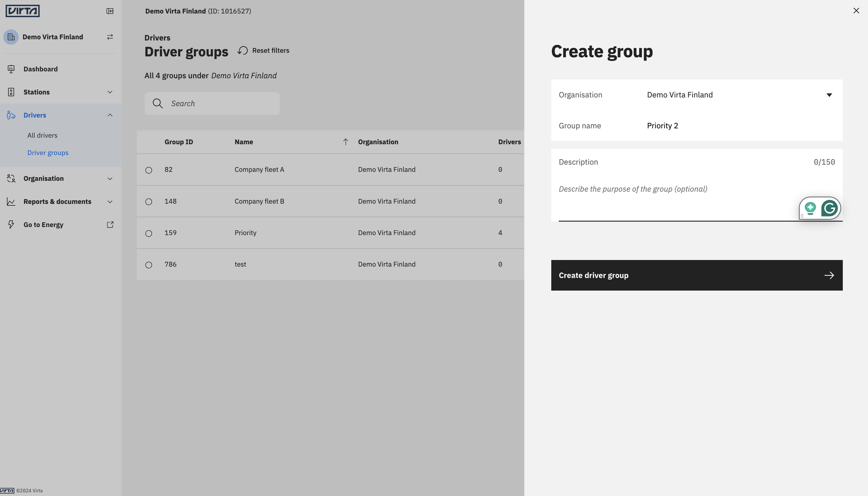Open Demo Virta Finland organisation combo box
868x496 pixels.
coord(741,95)
